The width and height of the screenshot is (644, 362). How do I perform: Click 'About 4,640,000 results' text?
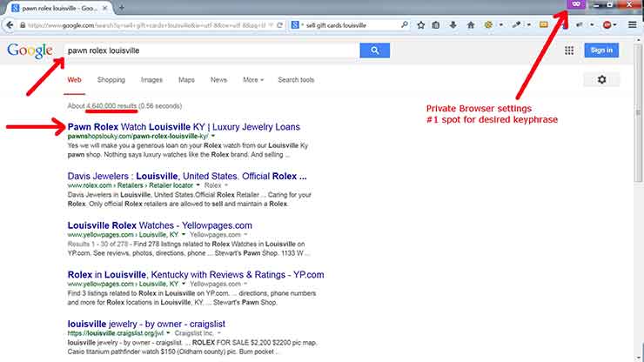click(102, 106)
